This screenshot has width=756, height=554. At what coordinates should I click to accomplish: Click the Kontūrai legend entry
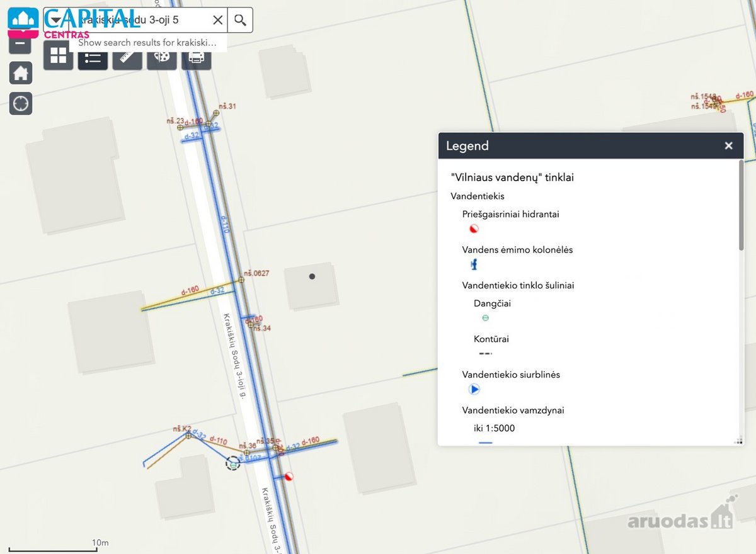click(491, 339)
